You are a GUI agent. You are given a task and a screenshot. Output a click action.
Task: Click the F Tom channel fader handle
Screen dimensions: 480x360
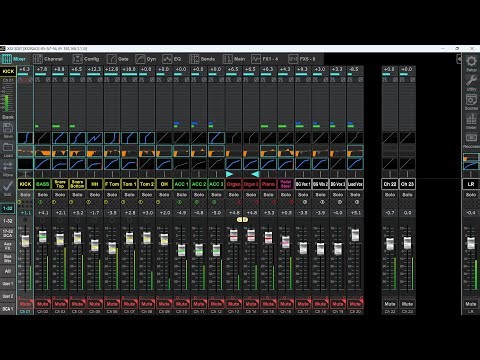(112, 248)
